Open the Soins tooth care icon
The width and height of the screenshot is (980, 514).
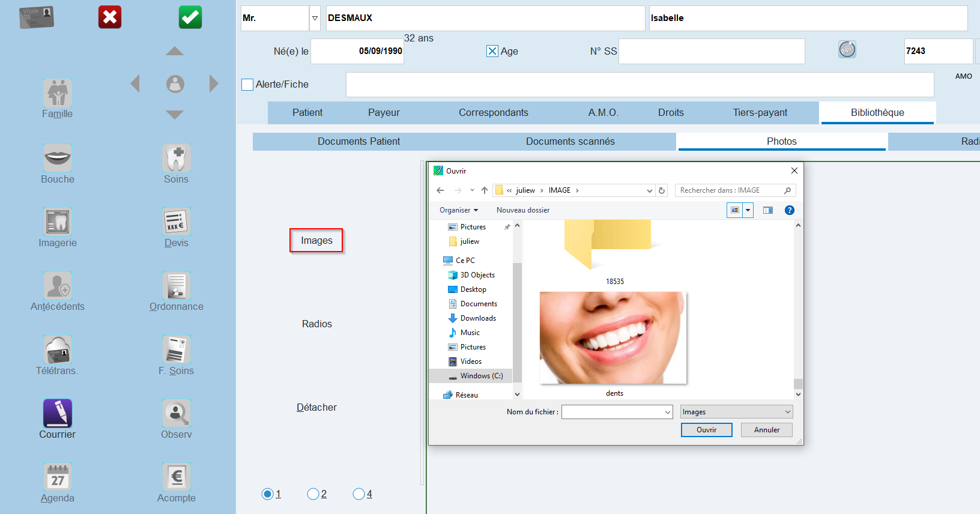(x=177, y=158)
